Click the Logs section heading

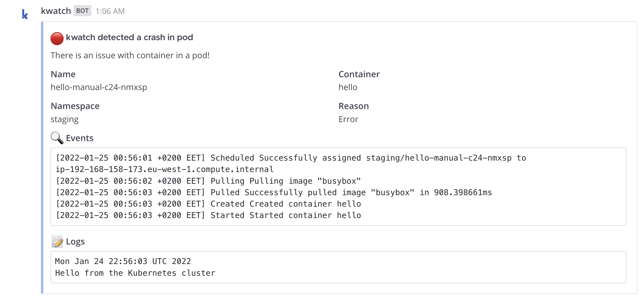[x=75, y=241]
